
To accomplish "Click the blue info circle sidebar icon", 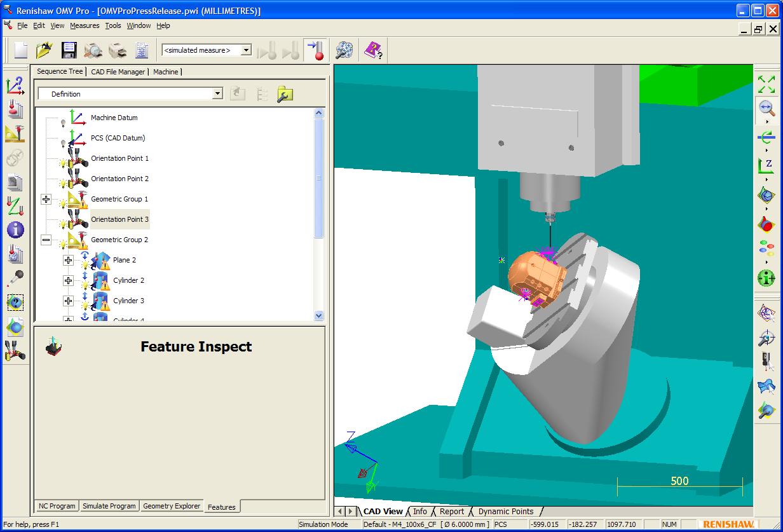I will click(15, 230).
